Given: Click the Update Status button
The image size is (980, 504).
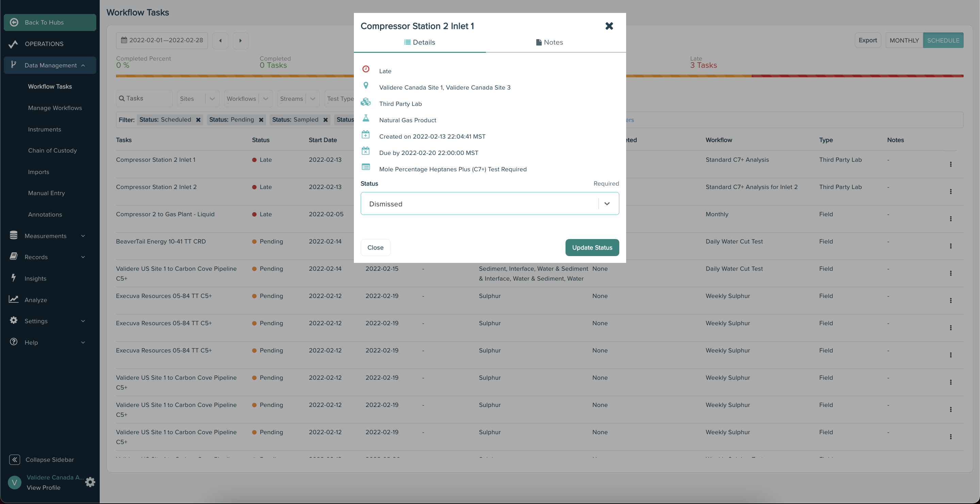Looking at the screenshot, I should pyautogui.click(x=592, y=248).
